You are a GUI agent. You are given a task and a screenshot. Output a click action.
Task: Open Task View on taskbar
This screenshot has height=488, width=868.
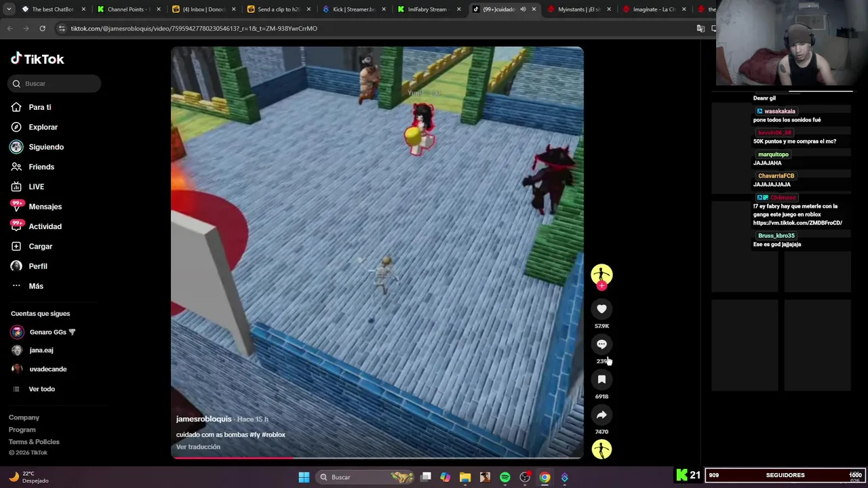426,477
